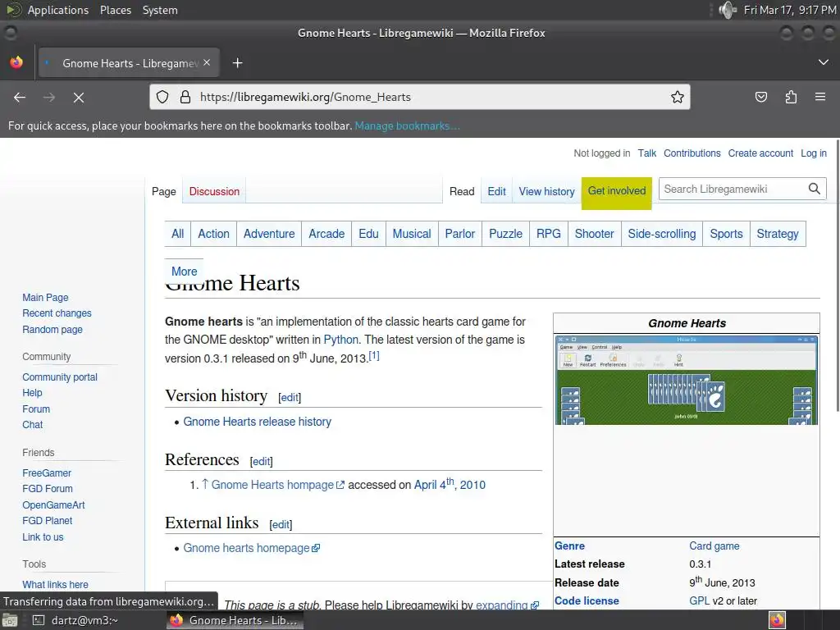
Task: Click the wiki search magnifier icon
Action: click(x=815, y=189)
